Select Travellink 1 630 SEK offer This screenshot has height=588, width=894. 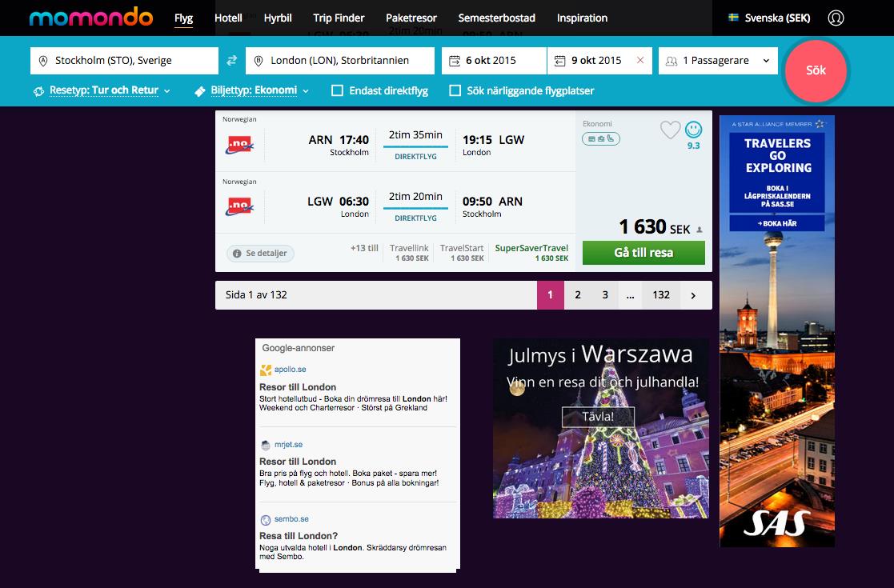[409, 253]
